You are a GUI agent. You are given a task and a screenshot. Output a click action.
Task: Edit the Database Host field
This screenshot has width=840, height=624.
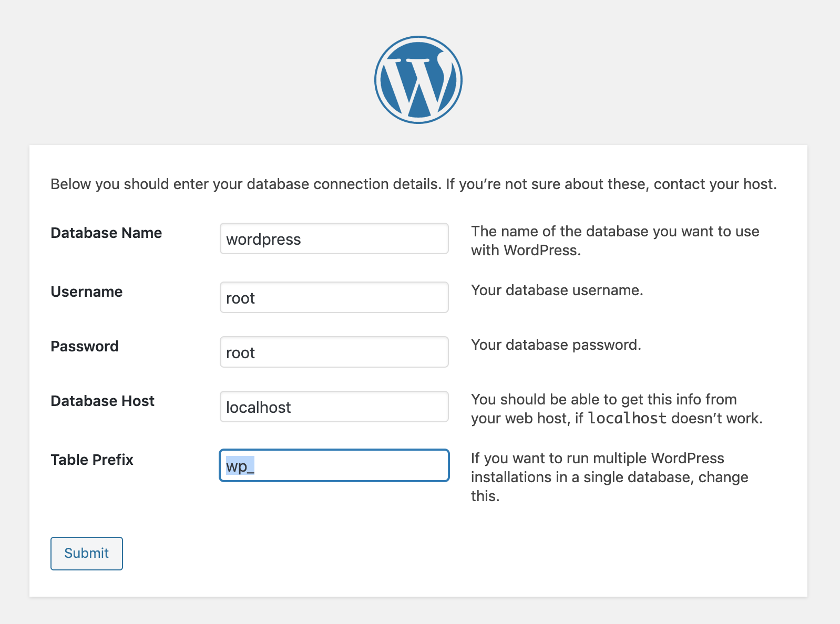coord(334,407)
